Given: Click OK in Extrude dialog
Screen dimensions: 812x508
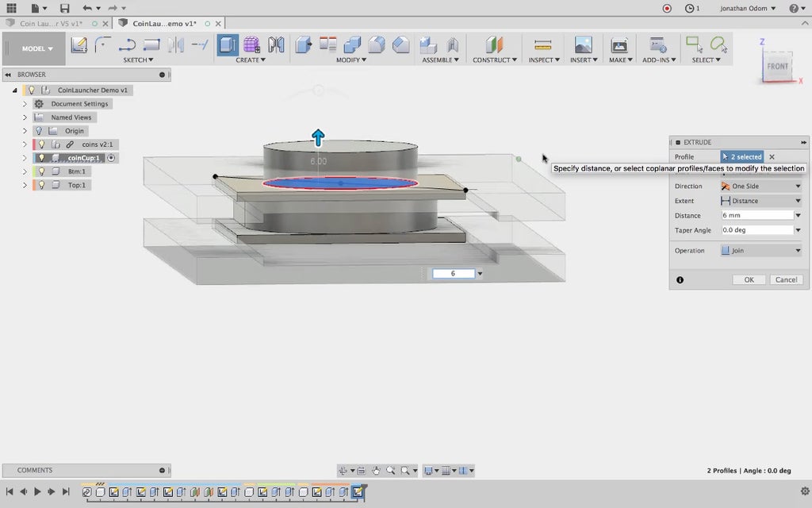Looking at the screenshot, I should (x=749, y=279).
